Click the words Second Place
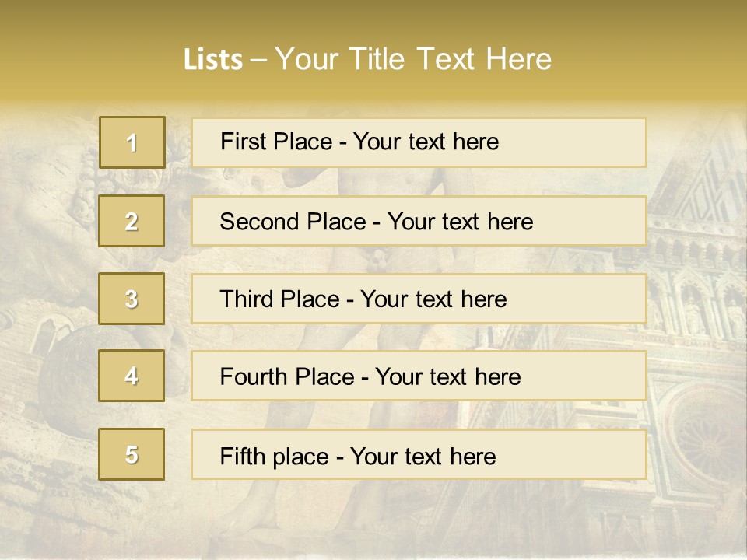Screen dimensions: 747x560 click(293, 222)
